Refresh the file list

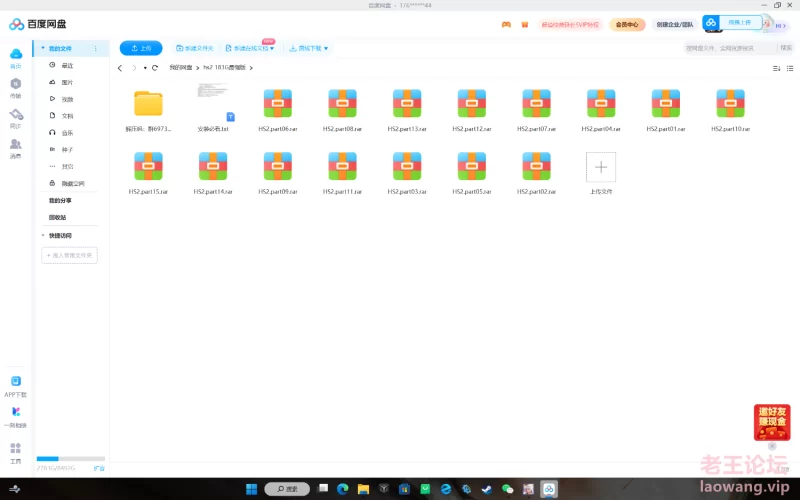pos(155,68)
